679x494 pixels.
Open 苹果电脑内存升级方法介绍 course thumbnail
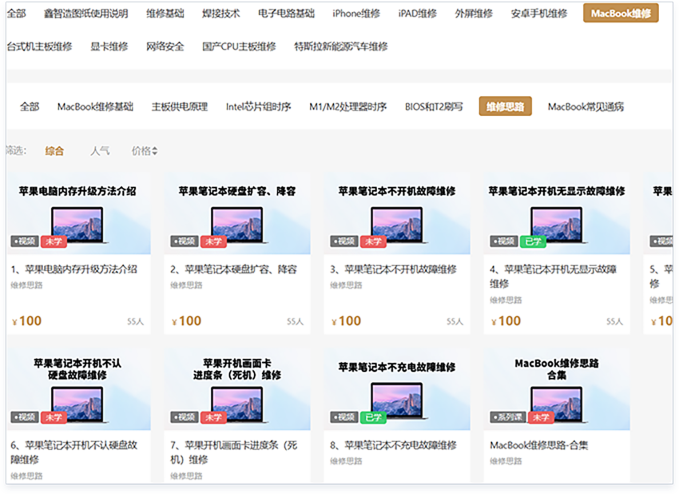click(x=78, y=213)
